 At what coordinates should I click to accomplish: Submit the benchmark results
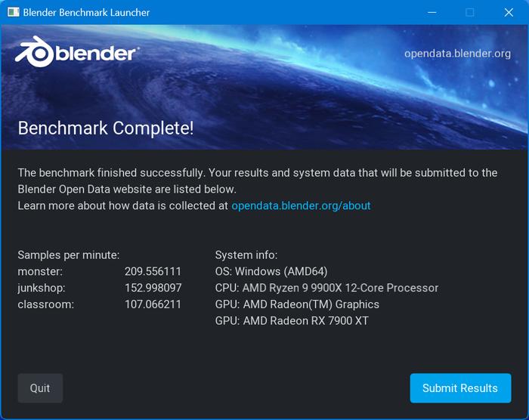tap(460, 388)
